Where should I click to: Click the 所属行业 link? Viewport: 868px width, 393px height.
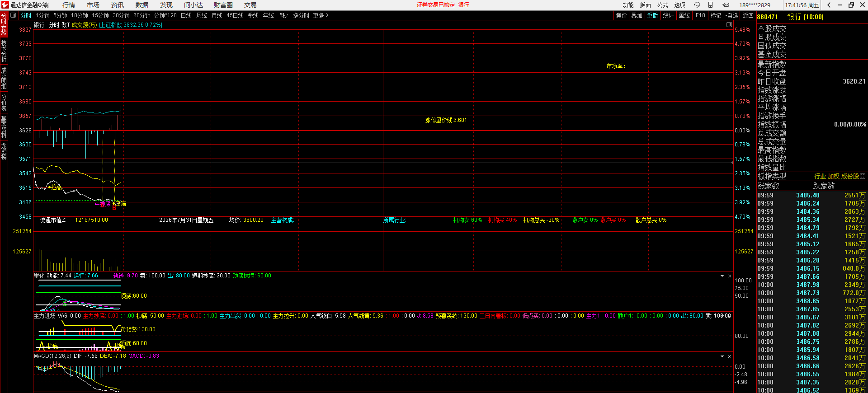395,220
